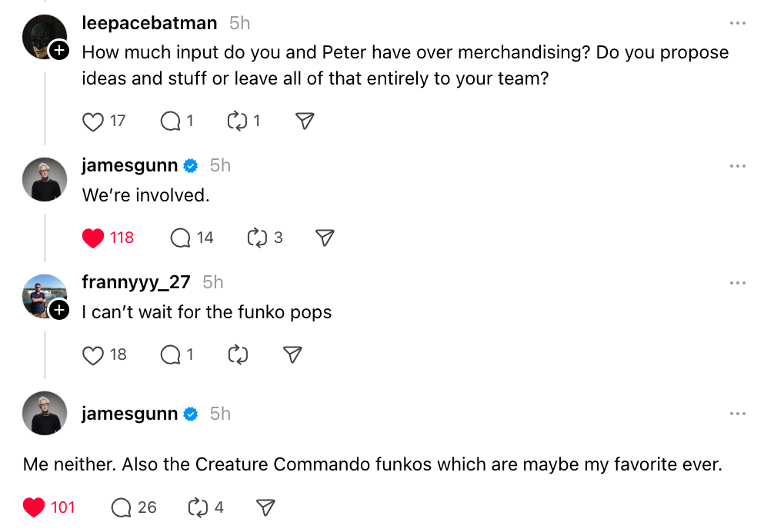Unlike the Creature Commando funkos post
The width and height of the screenshot is (774, 532).
(34, 507)
